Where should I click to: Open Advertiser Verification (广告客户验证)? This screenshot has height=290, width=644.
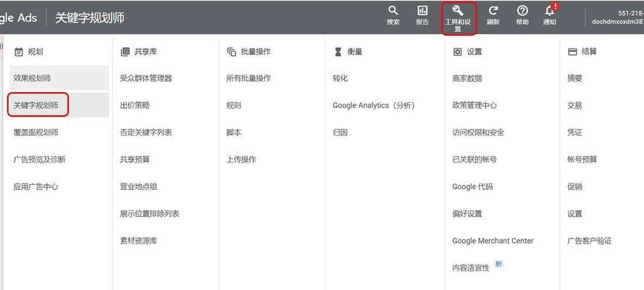[x=590, y=241]
